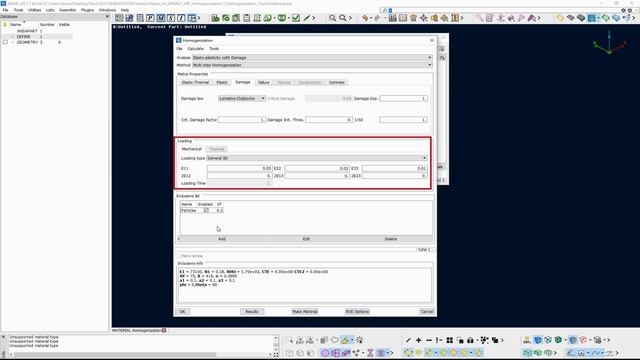640x360 pixels.
Task: Expand overflow chevron after the magenta bird icon
Action: (539, 18)
